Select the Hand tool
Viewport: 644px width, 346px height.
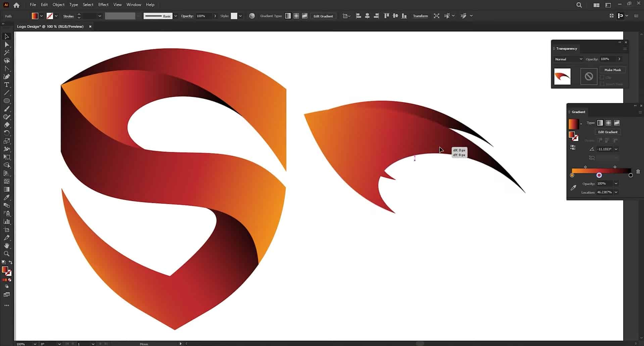6,246
